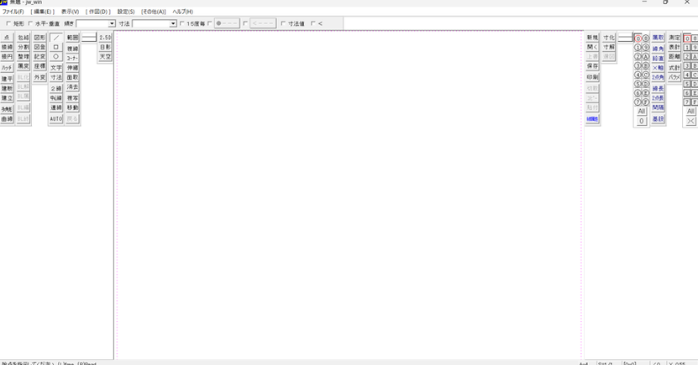This screenshot has height=365, width=698.
Task: Select layer group 1 in group bar
Action: pos(687,47)
